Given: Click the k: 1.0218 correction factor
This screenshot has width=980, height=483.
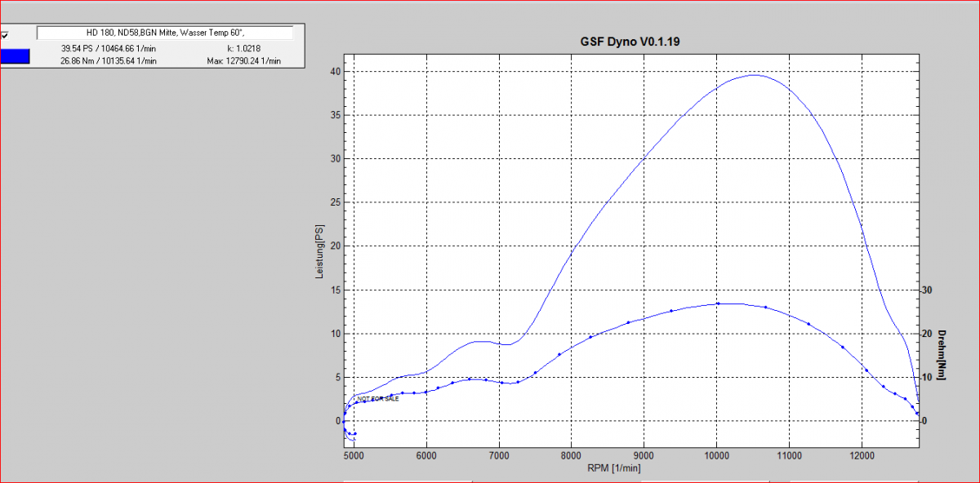Looking at the screenshot, I should pos(243,49).
